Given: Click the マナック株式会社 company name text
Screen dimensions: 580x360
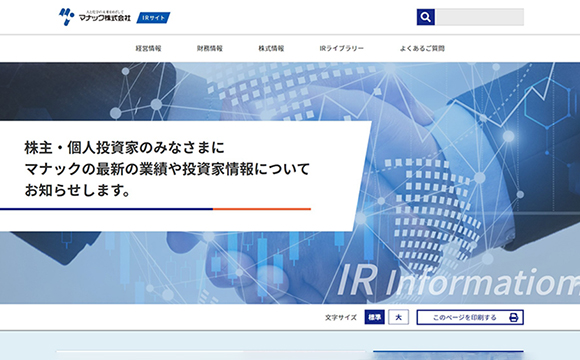Looking at the screenshot, I should click(x=105, y=17).
